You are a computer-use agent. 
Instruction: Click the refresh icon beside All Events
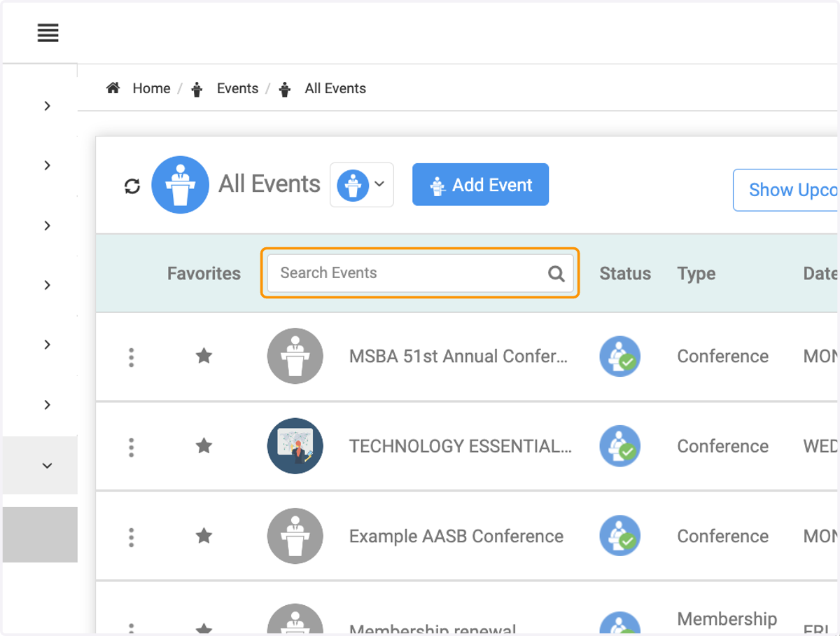[132, 186]
